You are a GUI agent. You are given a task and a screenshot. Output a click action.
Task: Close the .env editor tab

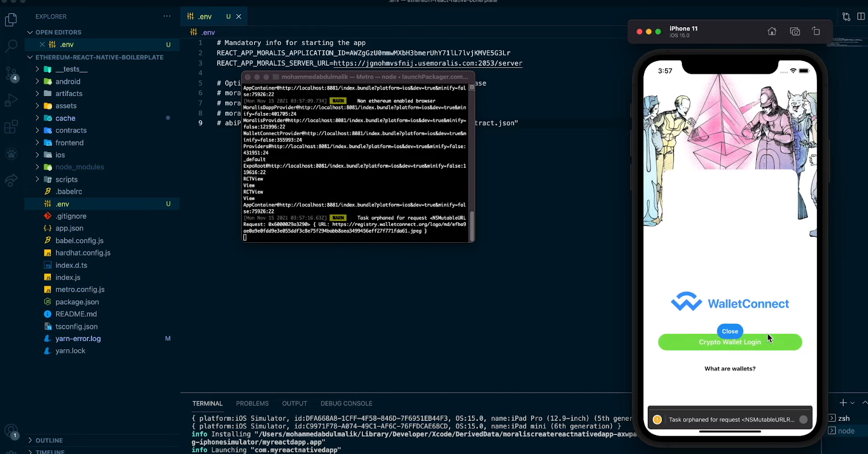239,17
